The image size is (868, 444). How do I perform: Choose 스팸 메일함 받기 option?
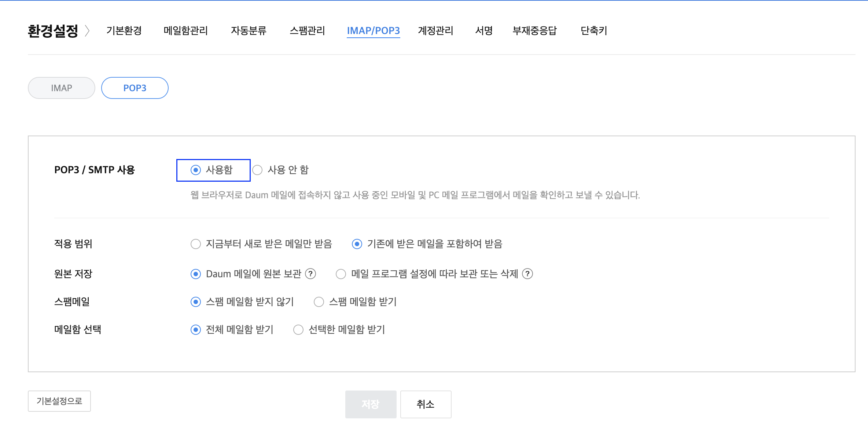point(319,302)
